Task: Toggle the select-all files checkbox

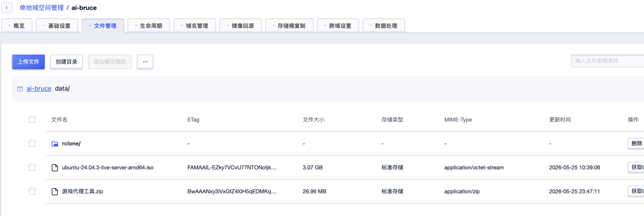Action: (32, 120)
